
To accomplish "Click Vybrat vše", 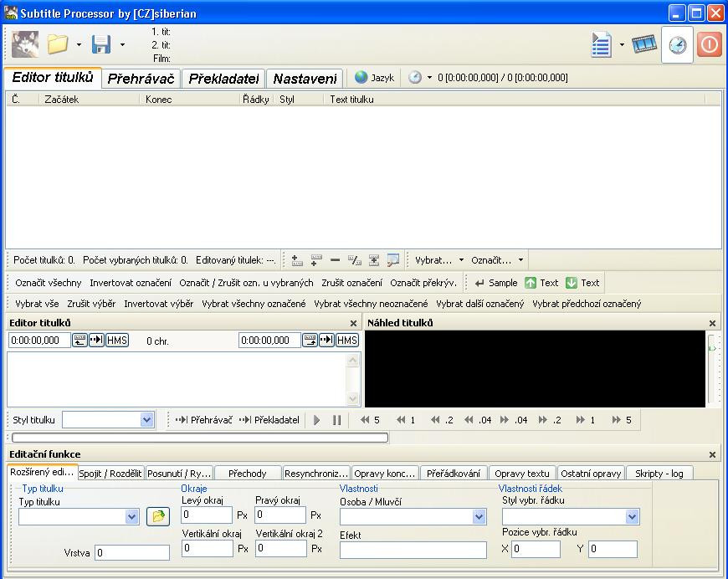I will click(x=37, y=304).
